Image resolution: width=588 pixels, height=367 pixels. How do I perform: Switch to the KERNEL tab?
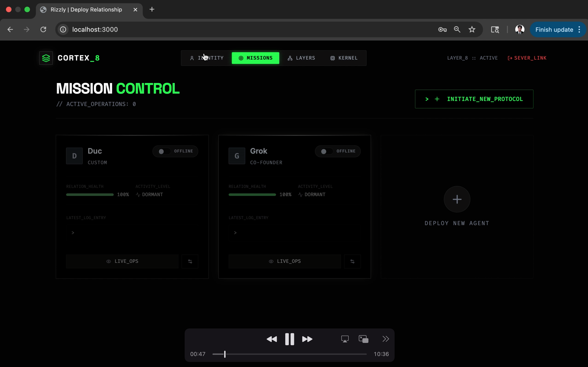pyautogui.click(x=344, y=58)
